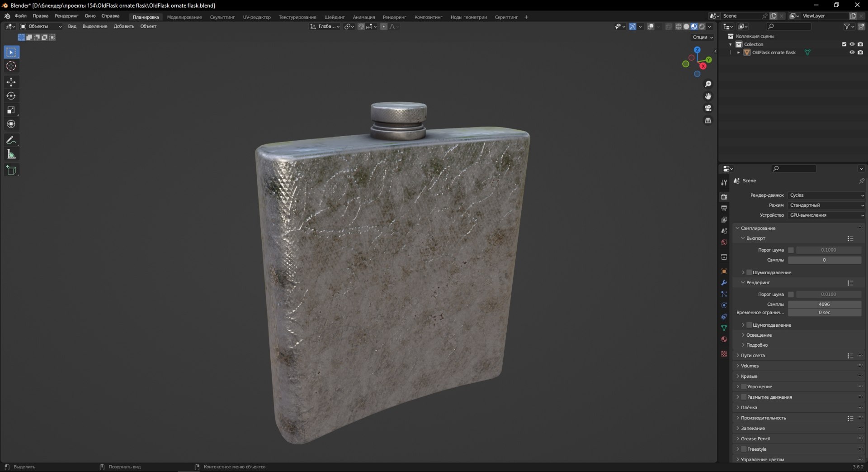
Task: Open the Выделение viewport menu
Action: pos(95,26)
